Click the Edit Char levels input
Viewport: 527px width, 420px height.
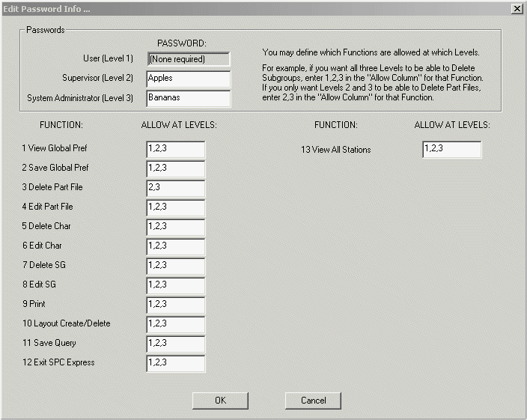(x=176, y=246)
